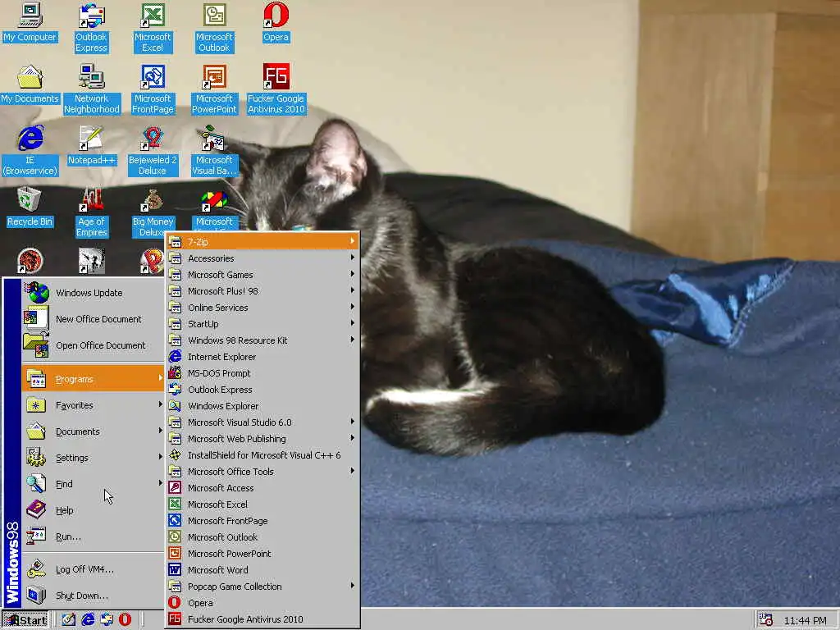The height and width of the screenshot is (630, 840).
Task: Choose Log Off VM4...
Action: coord(93,569)
